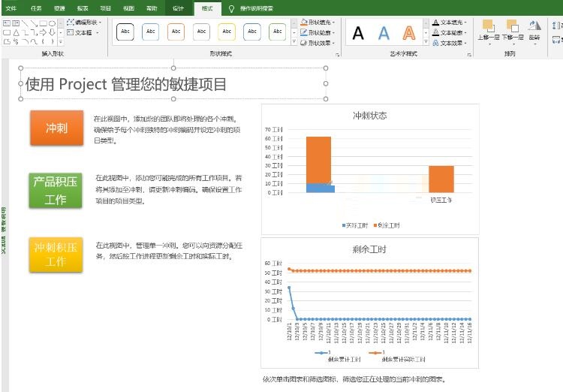The height and width of the screenshot is (392, 563).
Task: Apply the blue A WordArt style
Action: click(384, 33)
